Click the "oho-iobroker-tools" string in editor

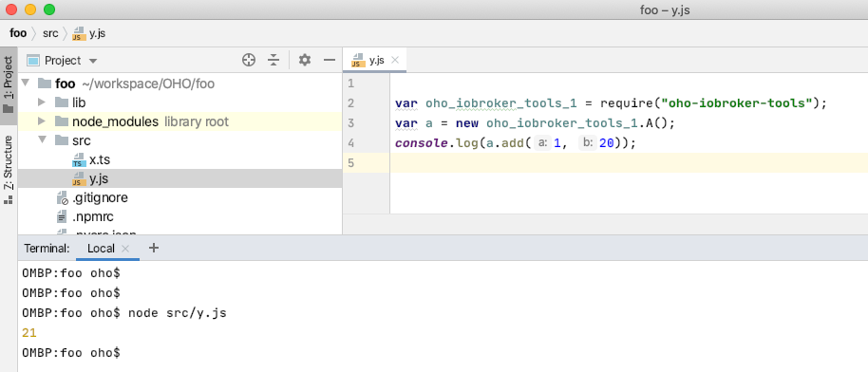737,102
